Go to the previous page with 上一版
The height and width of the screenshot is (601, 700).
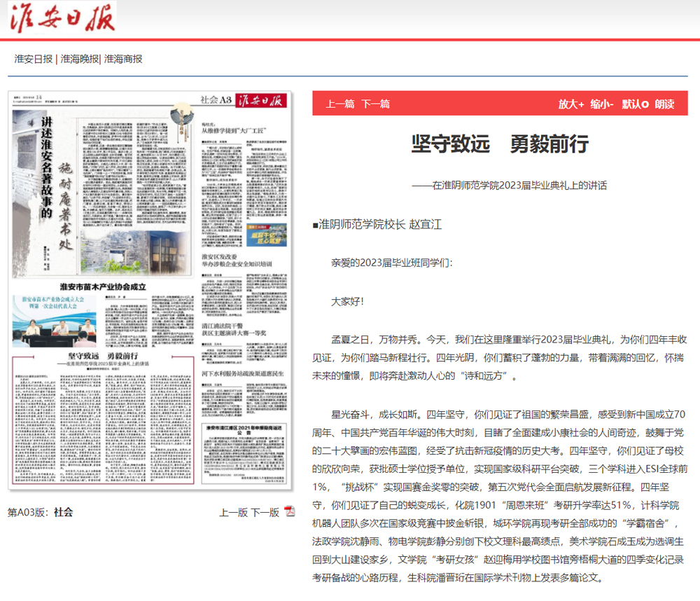pos(234,512)
